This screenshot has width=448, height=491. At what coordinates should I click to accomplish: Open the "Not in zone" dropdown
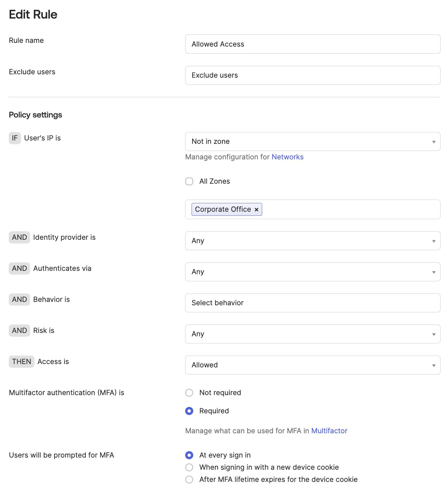click(x=313, y=141)
